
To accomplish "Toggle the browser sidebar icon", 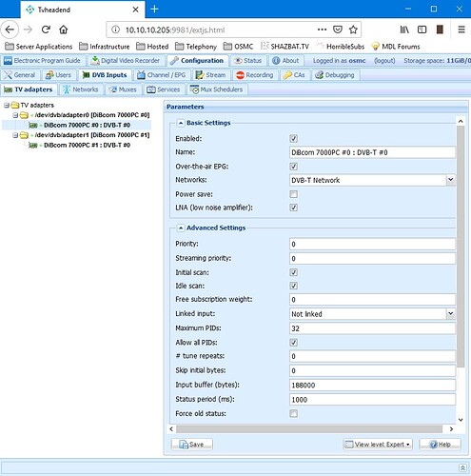I will click(422, 30).
